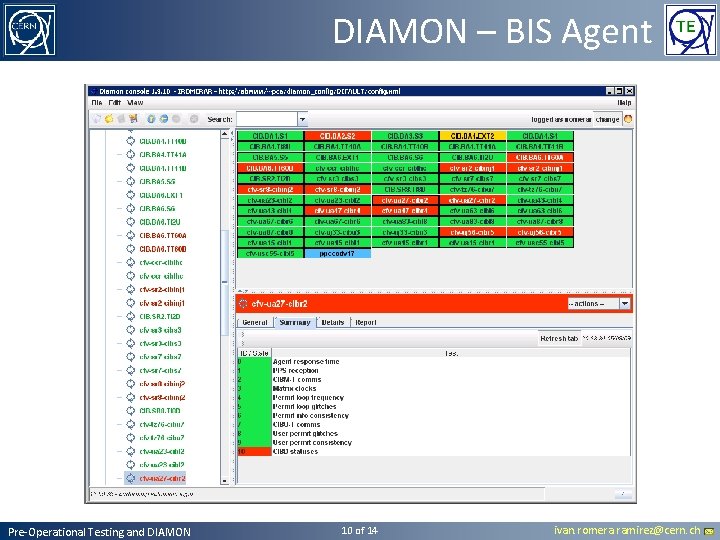Click the 'Agent response time' test row
Viewport: 720px width, 540px height.
pos(434,362)
